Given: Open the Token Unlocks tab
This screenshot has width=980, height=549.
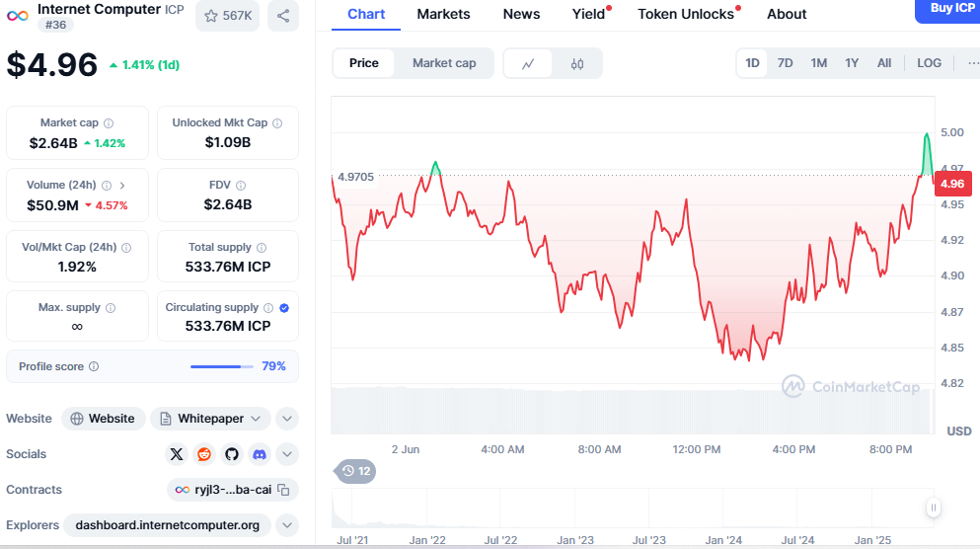Looking at the screenshot, I should click(x=686, y=14).
